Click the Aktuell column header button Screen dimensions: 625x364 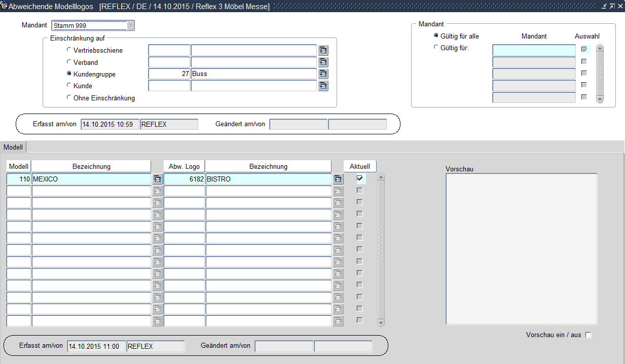click(360, 166)
